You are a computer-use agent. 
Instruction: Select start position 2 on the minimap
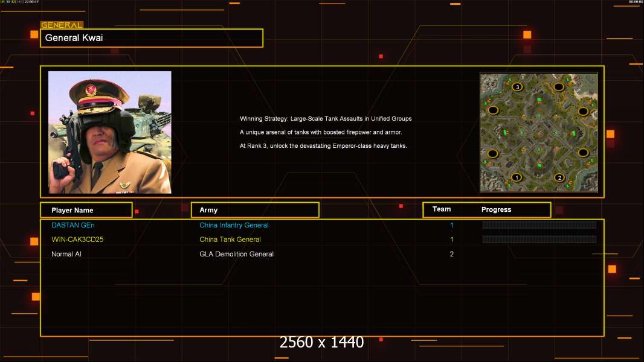(x=559, y=177)
